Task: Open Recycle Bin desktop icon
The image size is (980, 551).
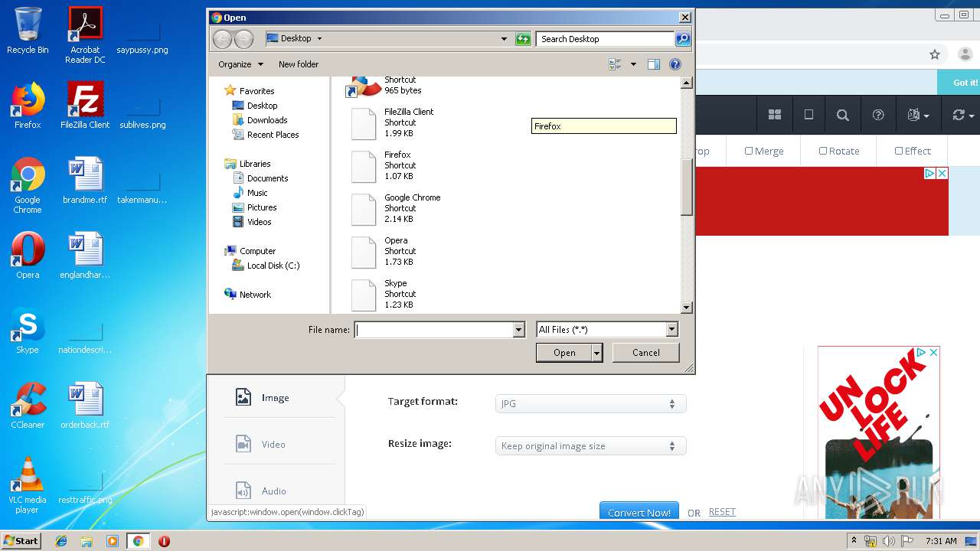Action: coord(28,31)
